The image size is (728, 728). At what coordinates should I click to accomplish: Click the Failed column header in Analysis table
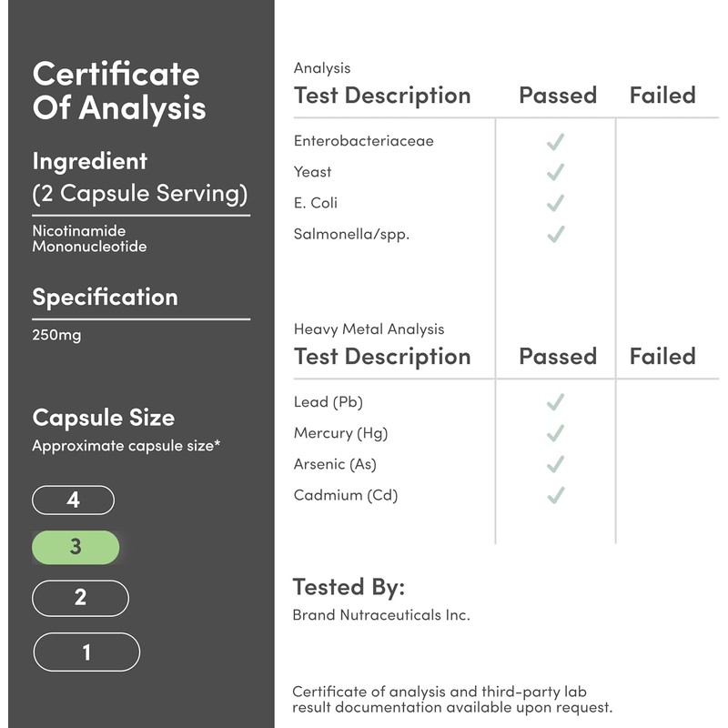click(x=662, y=96)
